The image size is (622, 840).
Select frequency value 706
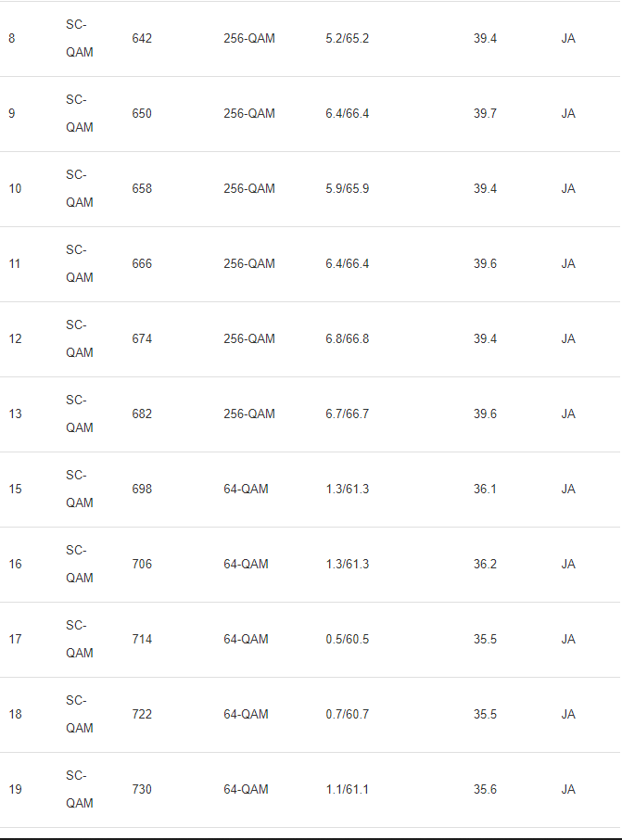tap(142, 565)
